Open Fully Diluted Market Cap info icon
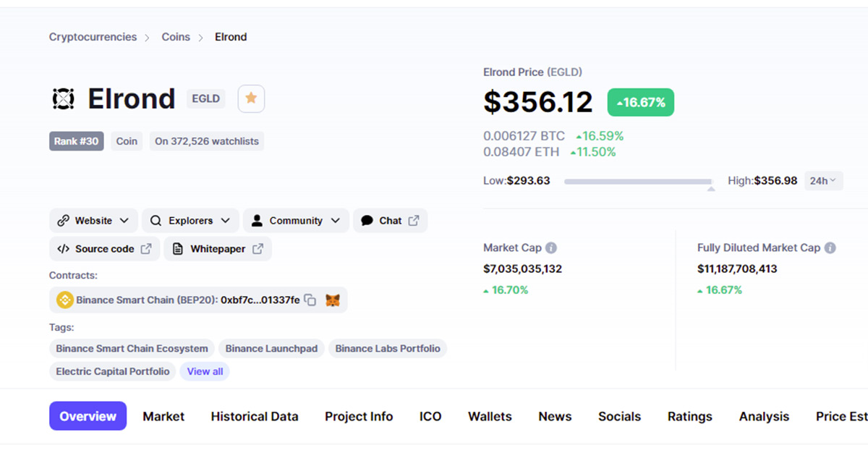The width and height of the screenshot is (868, 456). pos(830,248)
